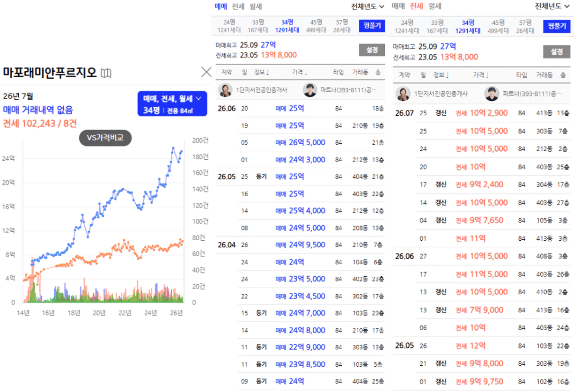This screenshot has width=574, height=392.
Task: Open 전체년도 dropdown in middle panel
Action: click(368, 7)
